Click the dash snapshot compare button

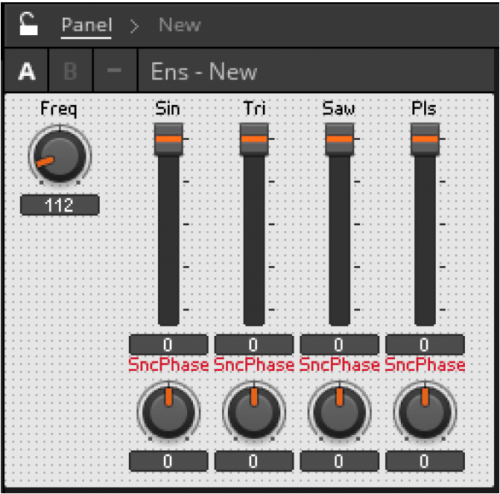115,71
